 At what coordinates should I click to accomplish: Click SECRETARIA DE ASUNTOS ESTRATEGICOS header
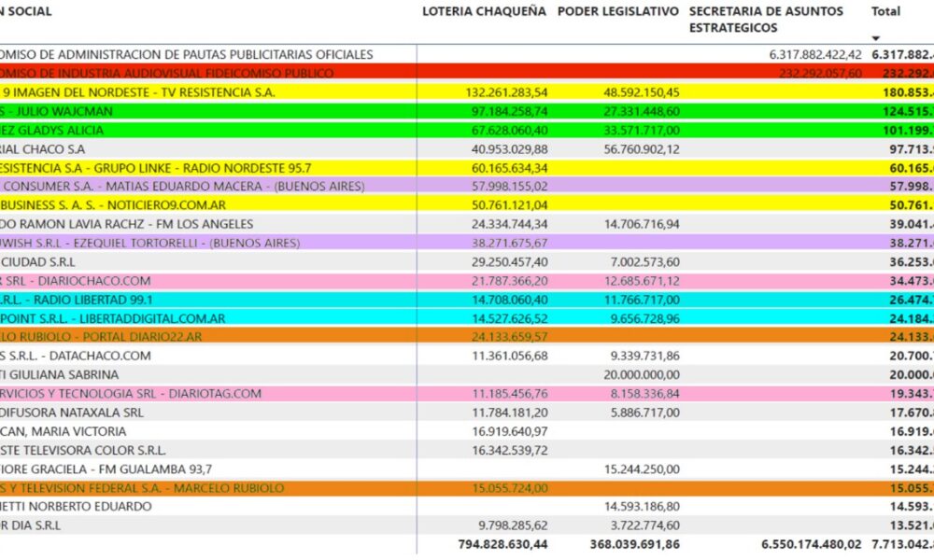[x=766, y=20]
